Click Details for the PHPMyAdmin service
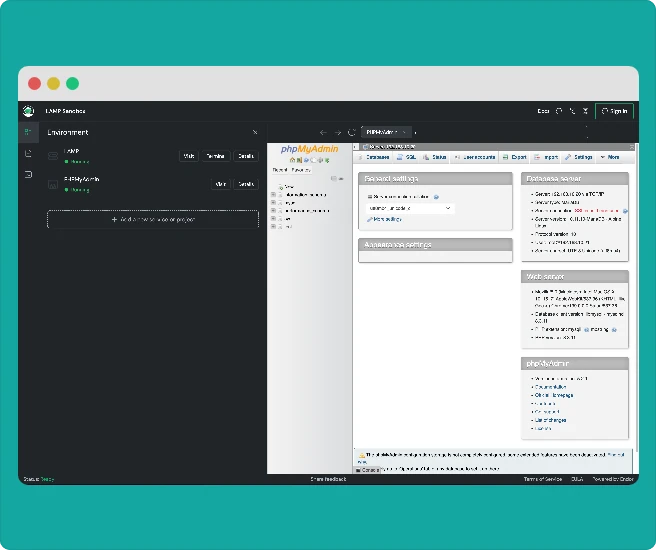 tap(246, 184)
